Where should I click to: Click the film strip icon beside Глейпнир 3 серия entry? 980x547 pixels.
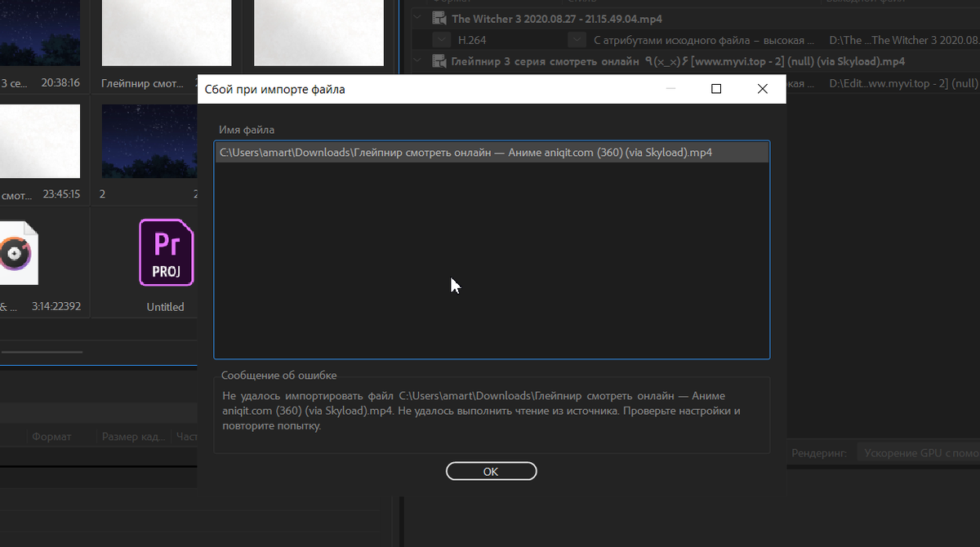(438, 61)
